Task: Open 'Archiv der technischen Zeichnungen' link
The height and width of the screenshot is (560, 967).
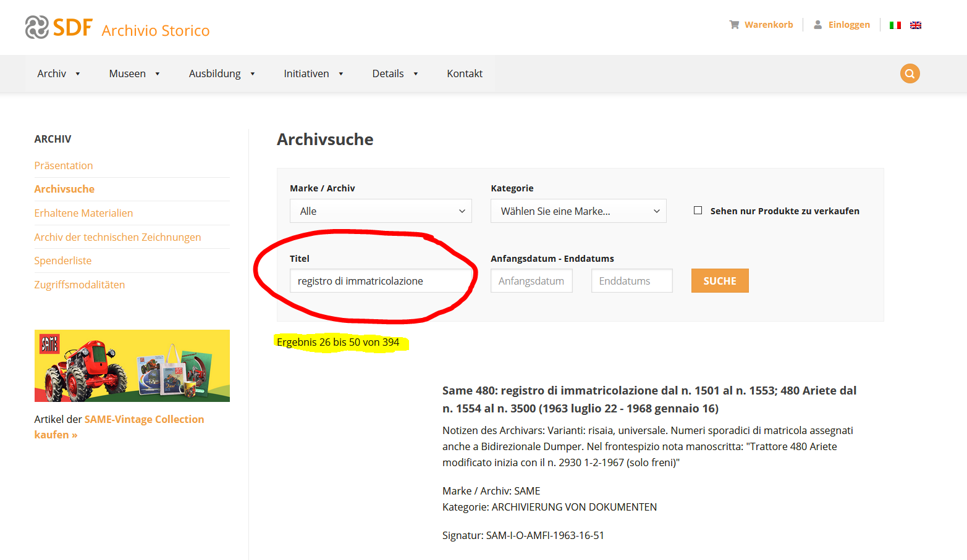Action: coord(117,237)
